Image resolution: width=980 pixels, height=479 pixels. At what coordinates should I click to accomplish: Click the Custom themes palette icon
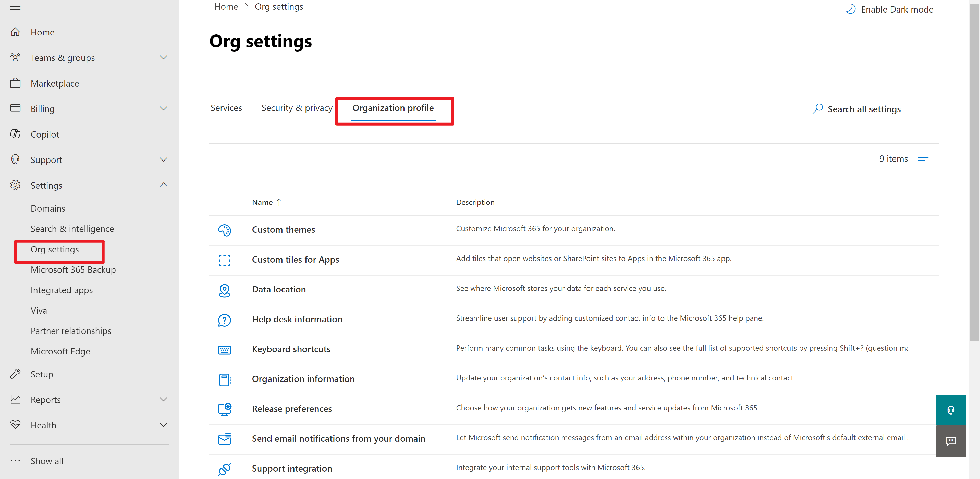pos(225,230)
